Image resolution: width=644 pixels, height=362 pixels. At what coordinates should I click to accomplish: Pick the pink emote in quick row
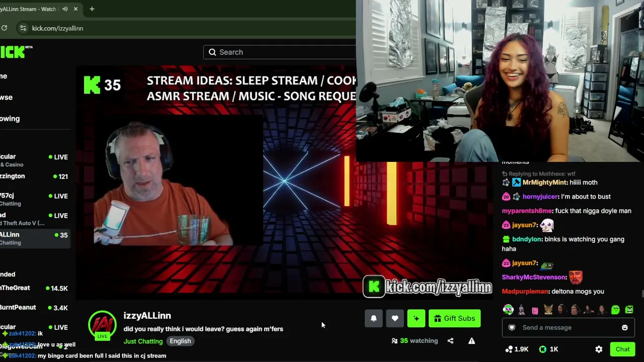(535, 310)
